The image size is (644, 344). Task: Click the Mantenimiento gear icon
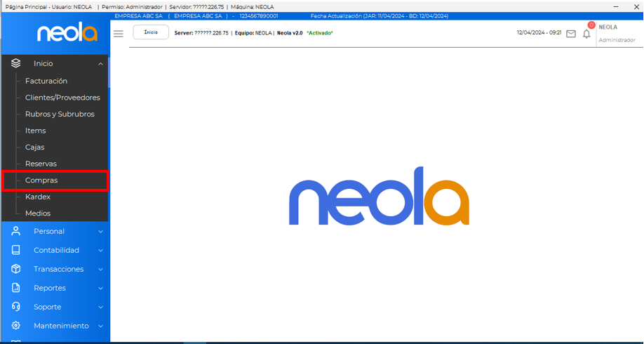pos(16,326)
